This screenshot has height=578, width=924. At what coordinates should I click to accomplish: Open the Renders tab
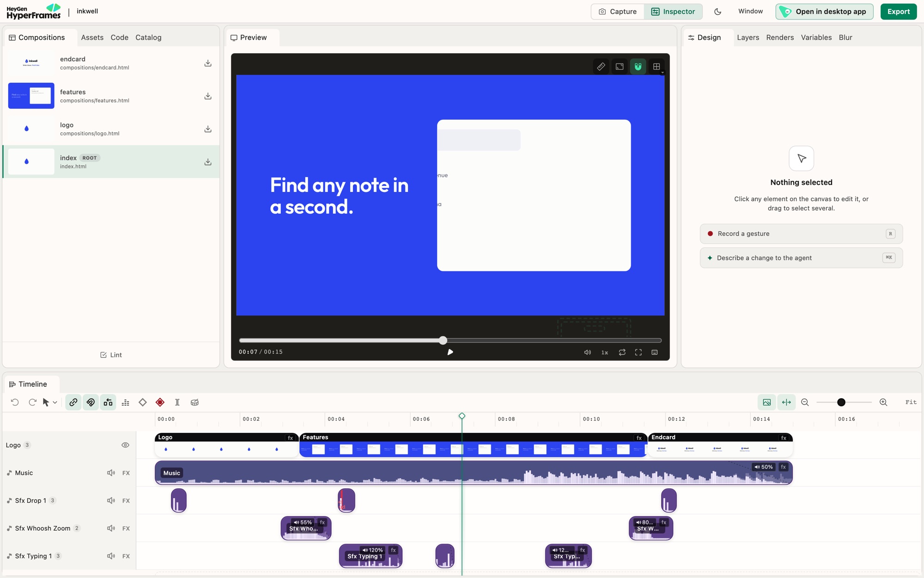pyautogui.click(x=780, y=37)
